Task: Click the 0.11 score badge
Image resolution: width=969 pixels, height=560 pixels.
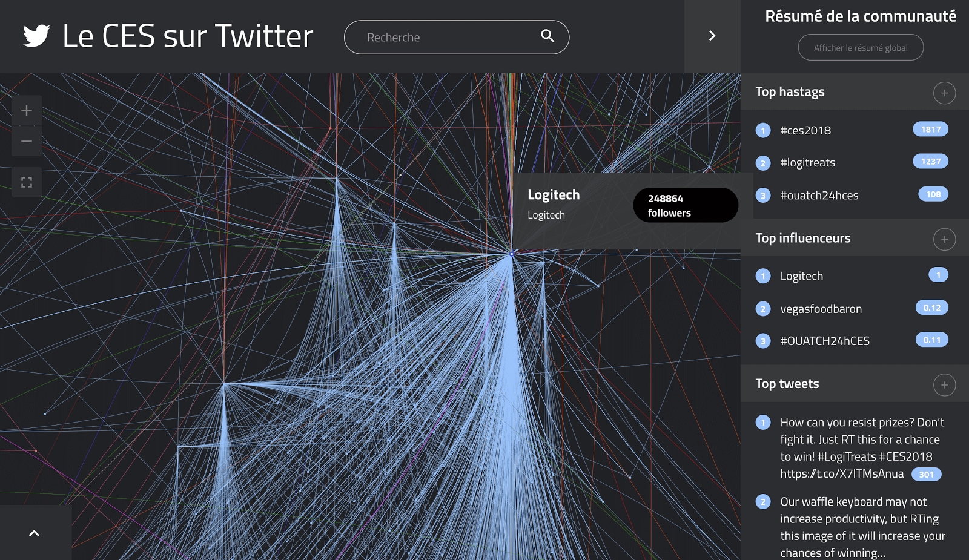Action: (932, 340)
